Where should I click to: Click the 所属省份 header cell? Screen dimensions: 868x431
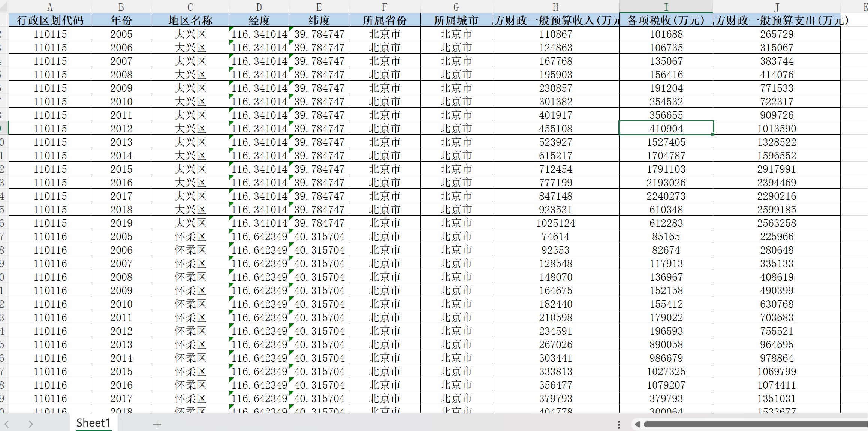(x=385, y=20)
